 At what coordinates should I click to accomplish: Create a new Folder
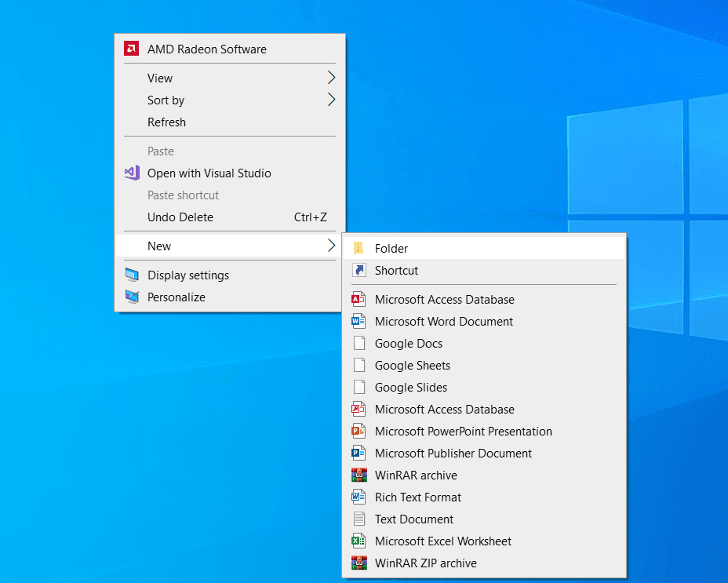484,248
